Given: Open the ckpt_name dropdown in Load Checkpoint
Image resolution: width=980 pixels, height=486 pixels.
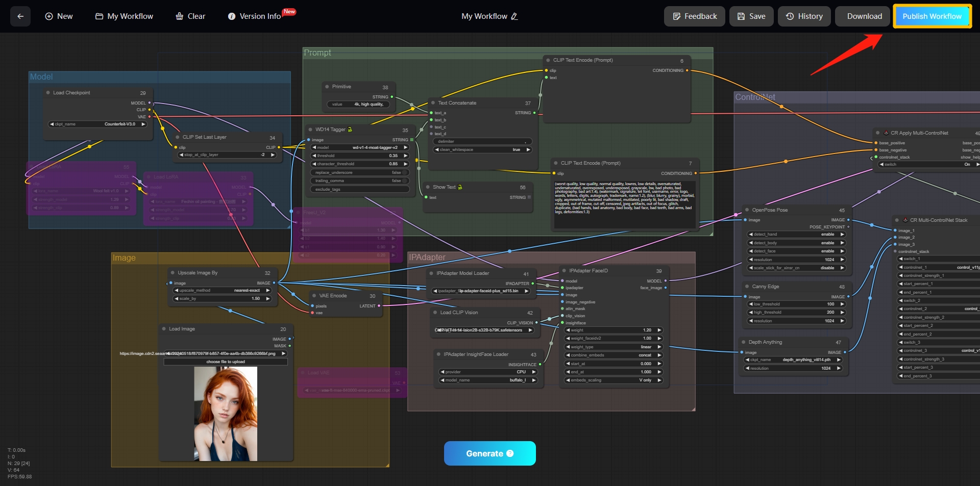Looking at the screenshot, I should [97, 124].
